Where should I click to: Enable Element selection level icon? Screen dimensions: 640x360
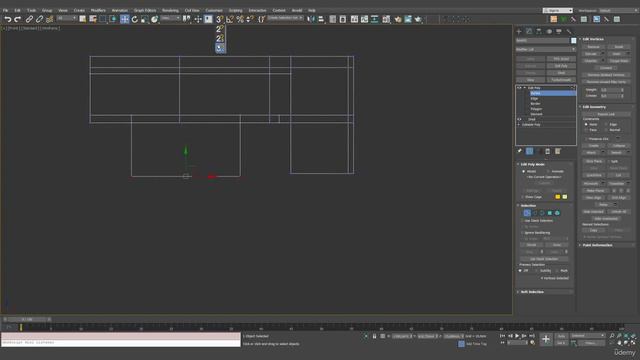(557, 213)
